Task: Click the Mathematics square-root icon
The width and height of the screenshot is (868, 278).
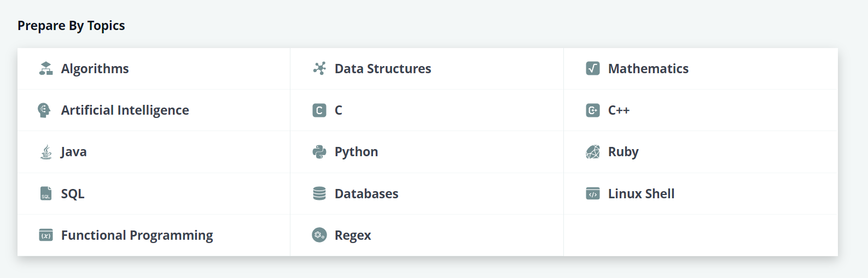Action: pos(593,68)
